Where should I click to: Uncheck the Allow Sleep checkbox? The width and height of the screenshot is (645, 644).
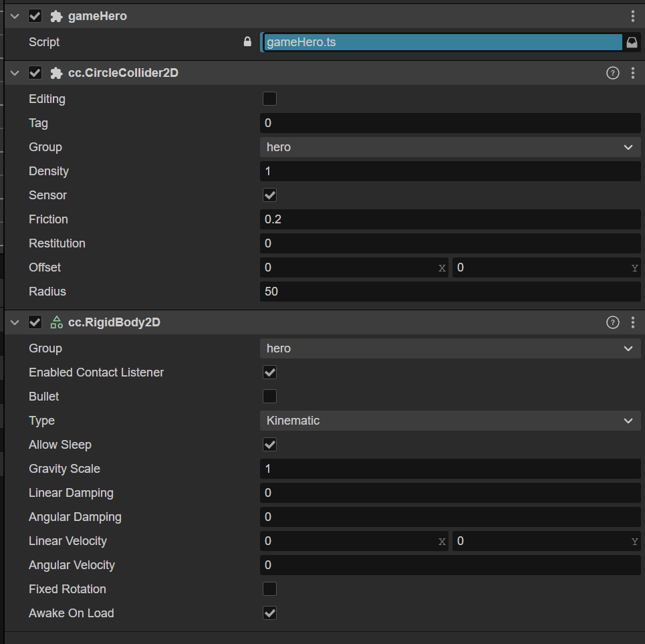click(269, 445)
